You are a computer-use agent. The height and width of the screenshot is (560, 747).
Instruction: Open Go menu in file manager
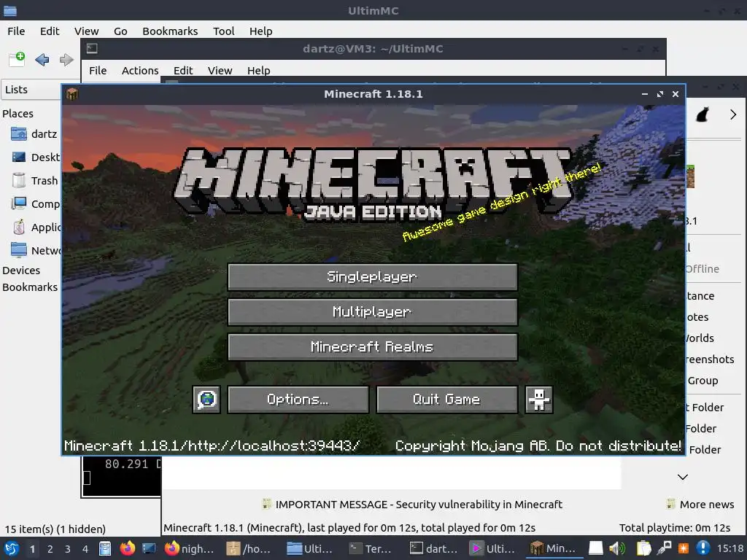(120, 31)
